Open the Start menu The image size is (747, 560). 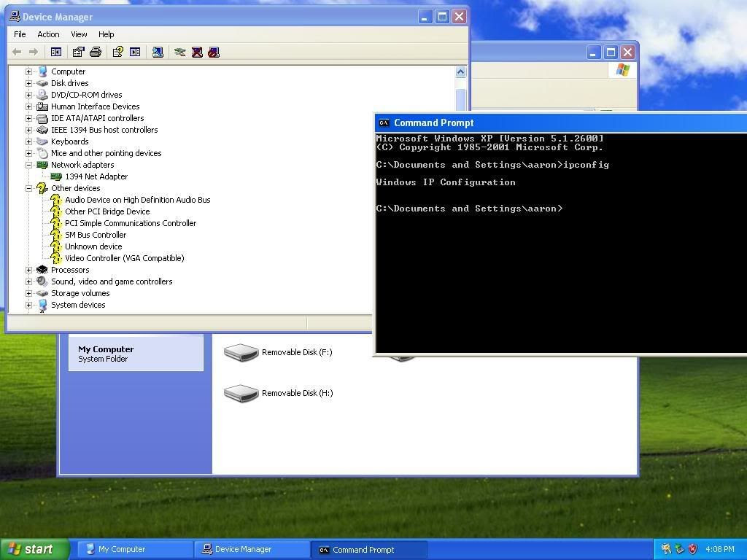point(34,549)
